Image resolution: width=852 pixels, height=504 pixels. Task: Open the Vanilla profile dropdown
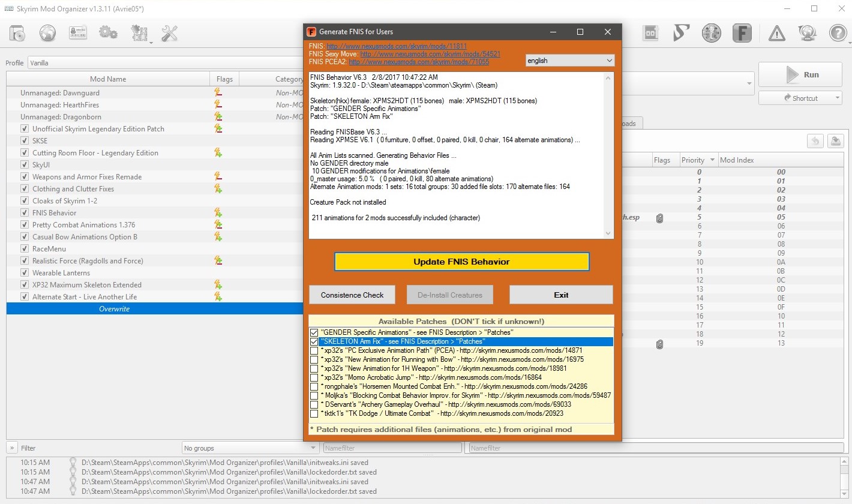166,63
